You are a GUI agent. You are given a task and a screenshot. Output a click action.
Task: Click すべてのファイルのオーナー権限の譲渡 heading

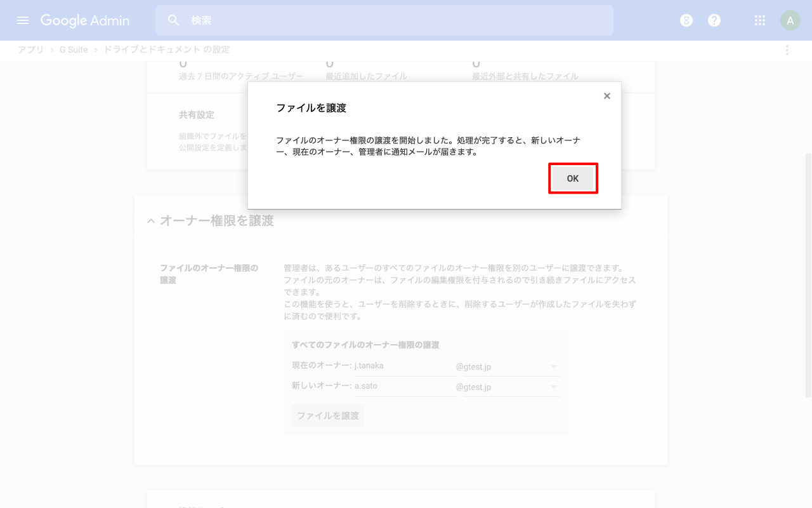[x=365, y=345]
